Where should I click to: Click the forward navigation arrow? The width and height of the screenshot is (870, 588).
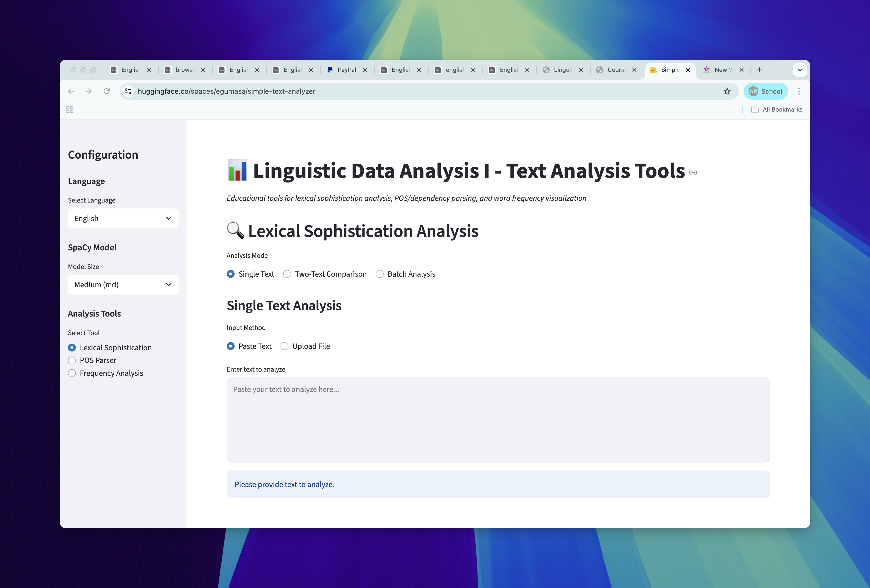(89, 91)
